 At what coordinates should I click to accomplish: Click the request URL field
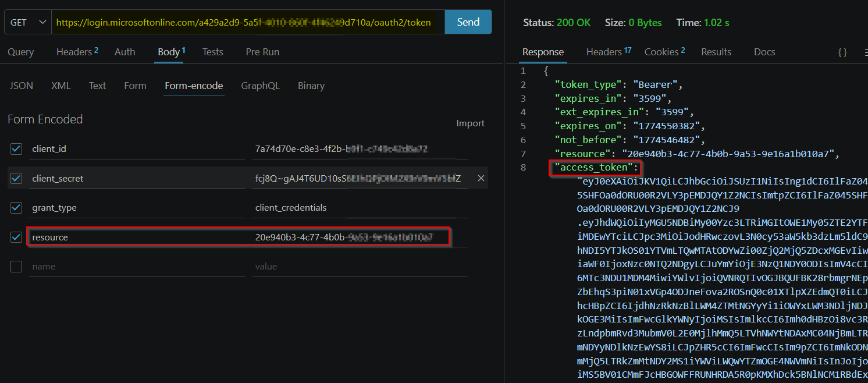click(x=248, y=22)
